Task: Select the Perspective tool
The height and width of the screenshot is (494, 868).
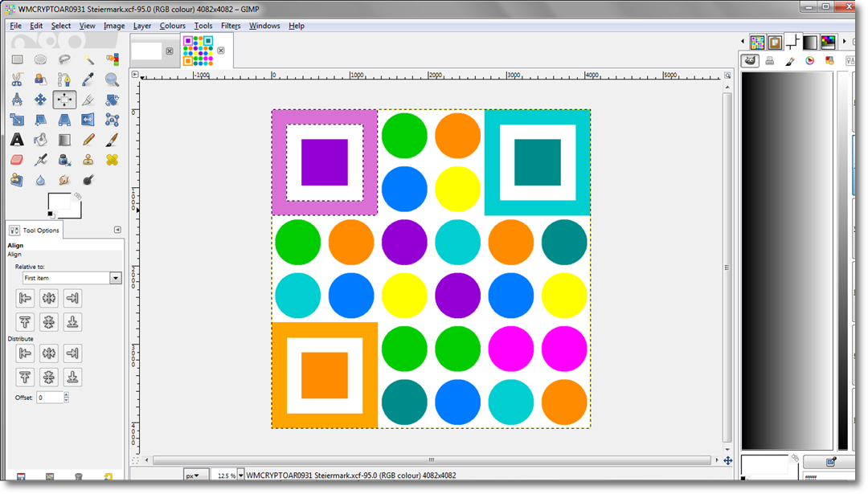Action: click(64, 120)
